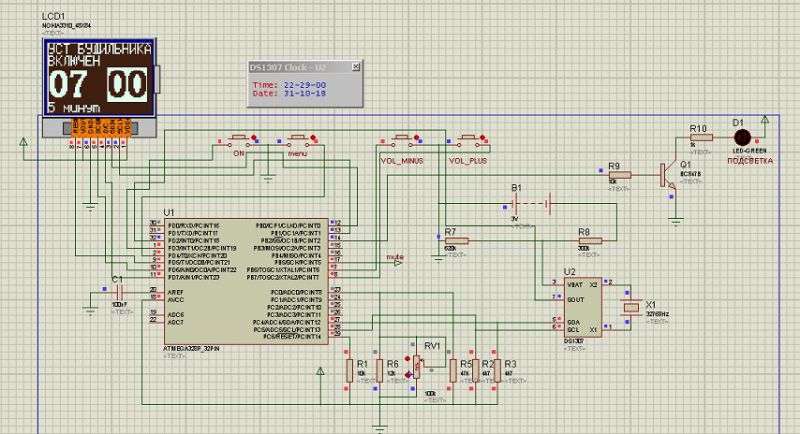Click resistor R7 symbol
The height and width of the screenshot is (434, 800).
click(x=455, y=241)
